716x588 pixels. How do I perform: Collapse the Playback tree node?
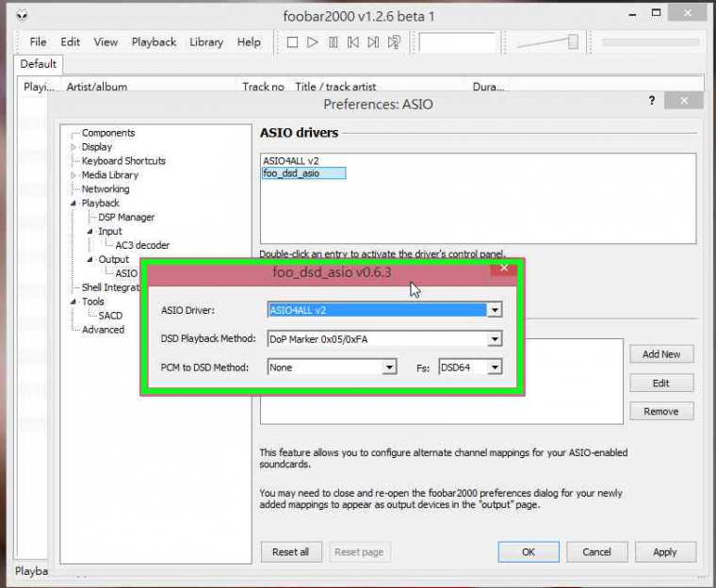[73, 204]
